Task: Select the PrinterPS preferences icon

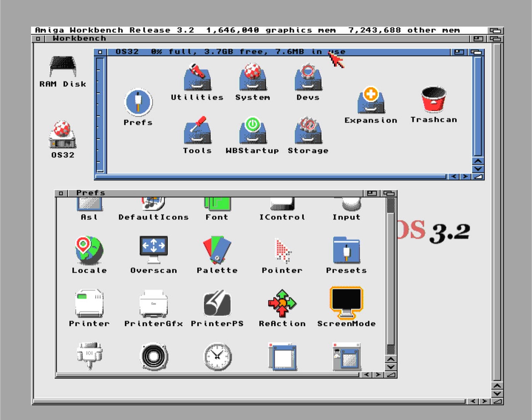Action: click(x=217, y=304)
